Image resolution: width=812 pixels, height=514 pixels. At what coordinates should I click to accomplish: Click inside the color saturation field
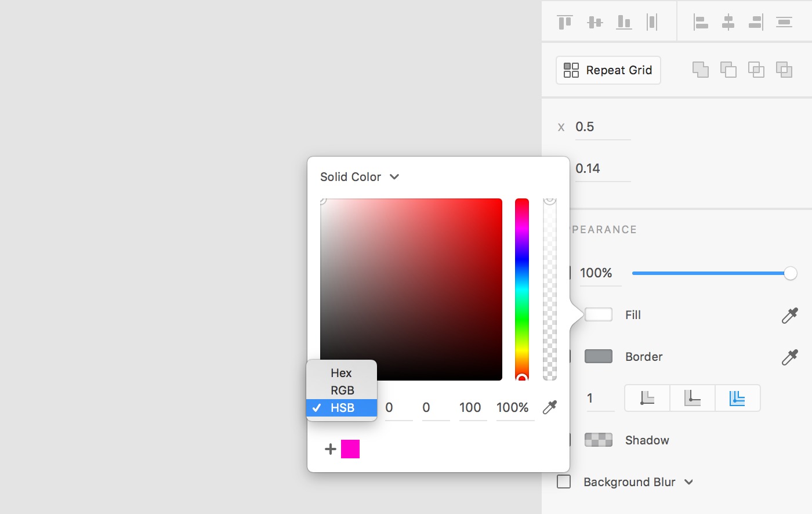[411, 289]
